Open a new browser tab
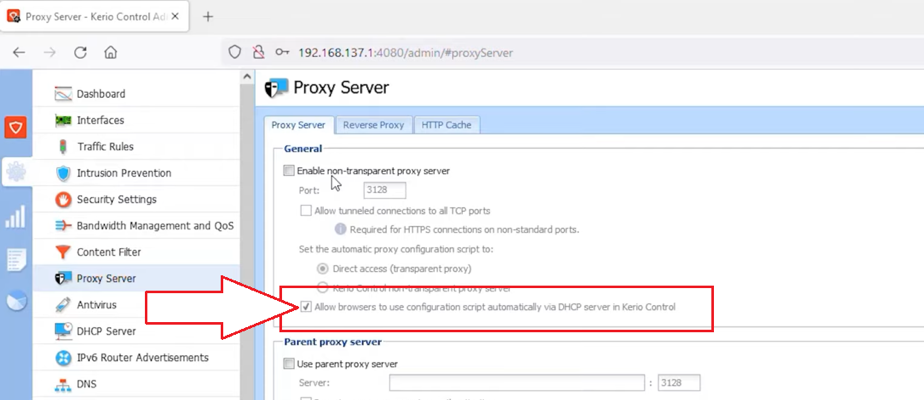The height and width of the screenshot is (400, 924). (x=207, y=16)
